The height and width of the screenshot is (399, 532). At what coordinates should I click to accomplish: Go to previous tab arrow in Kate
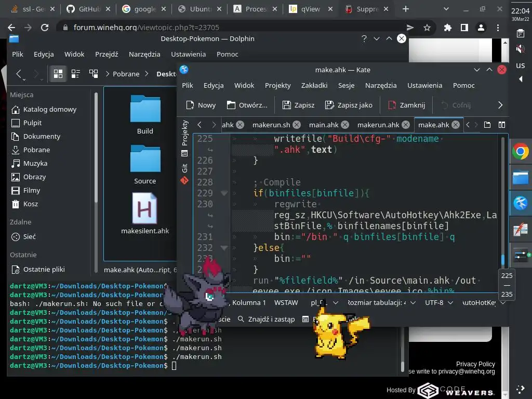[x=199, y=125]
